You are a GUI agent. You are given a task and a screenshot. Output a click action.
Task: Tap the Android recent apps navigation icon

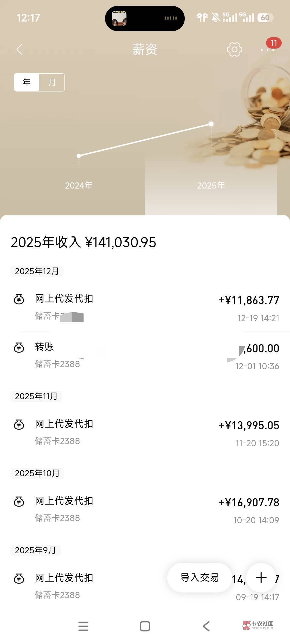83,626
